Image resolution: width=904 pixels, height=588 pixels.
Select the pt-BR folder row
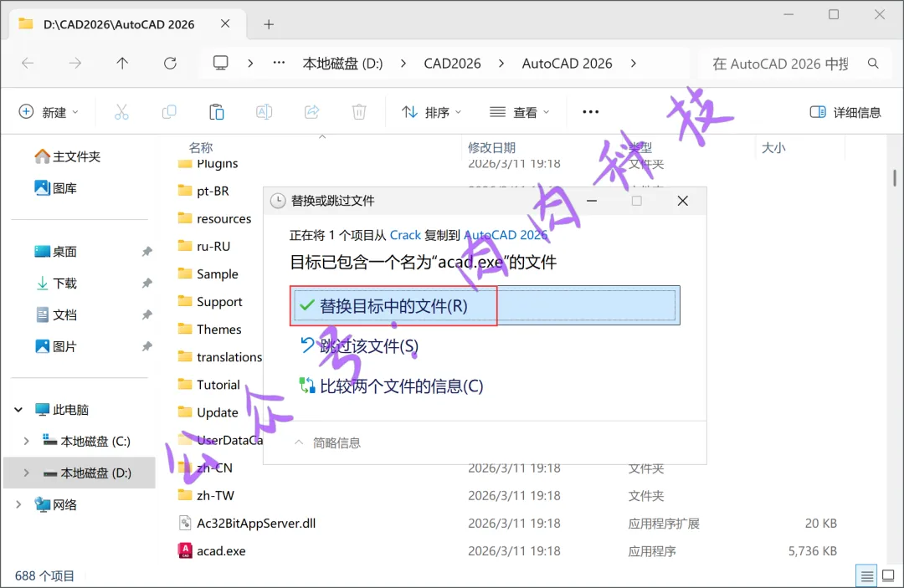(218, 191)
